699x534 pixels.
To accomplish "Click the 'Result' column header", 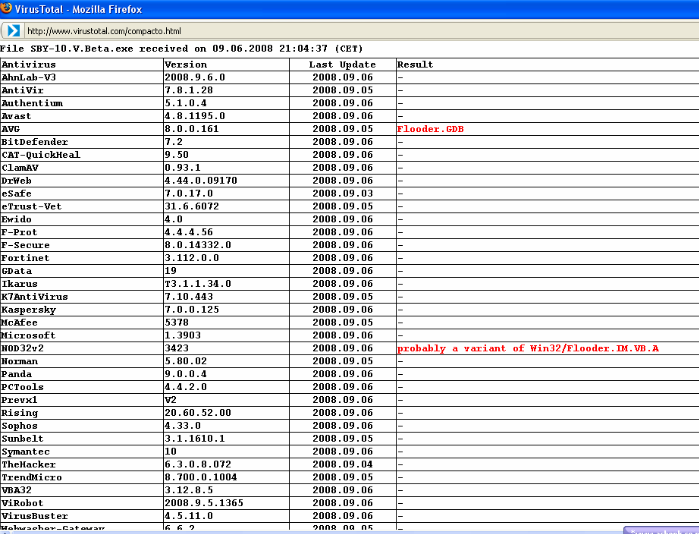I will pos(415,65).
